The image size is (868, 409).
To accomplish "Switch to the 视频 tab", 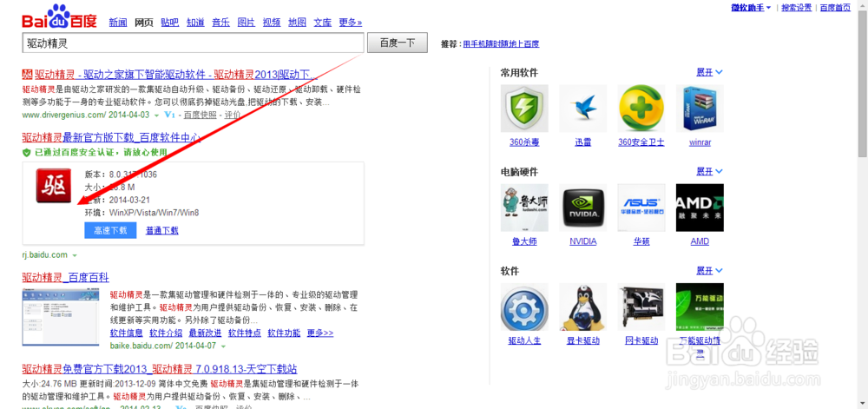I will 272,23.
